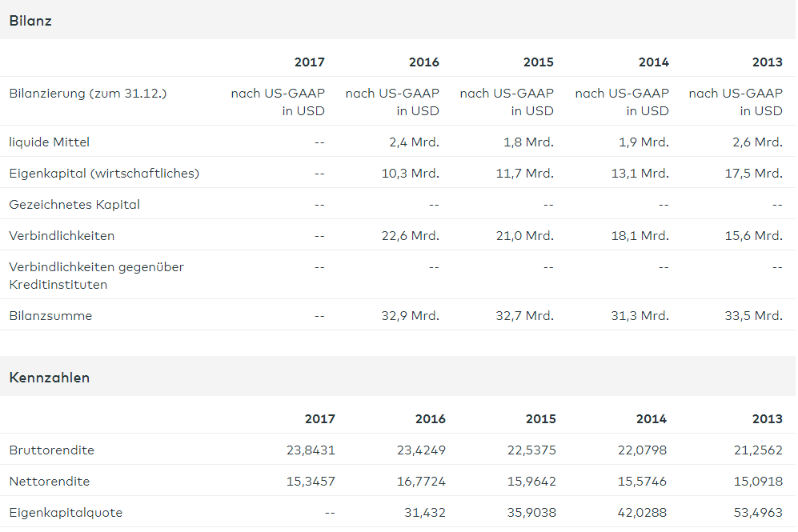Select the Eigenkapital (wirtschaftliches) row label
The width and height of the screenshot is (798, 532).
(104, 173)
